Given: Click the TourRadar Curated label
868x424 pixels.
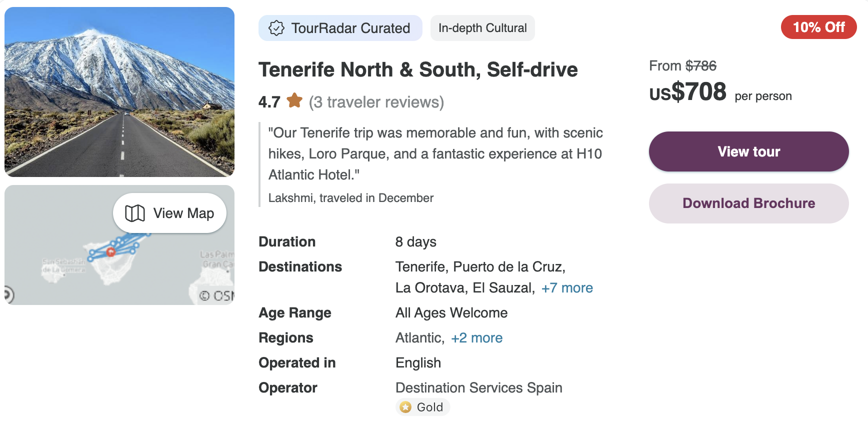Looking at the screenshot, I should pyautogui.click(x=350, y=28).
